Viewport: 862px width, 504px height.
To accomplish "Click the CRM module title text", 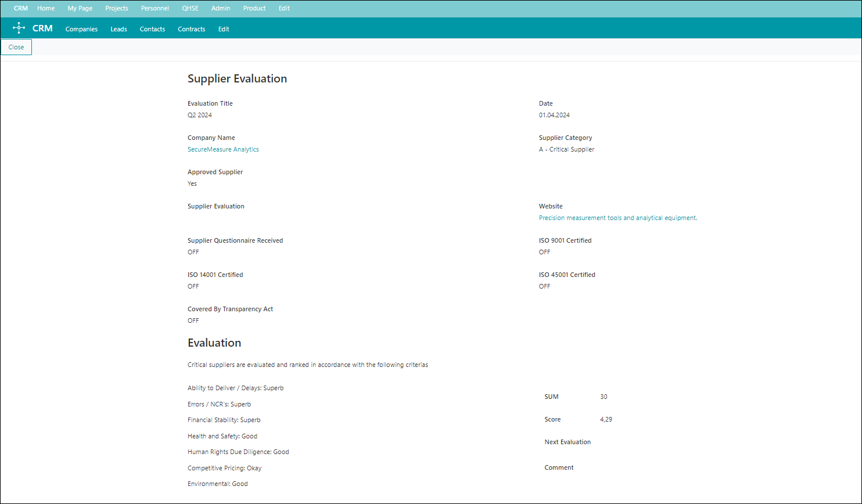I will (42, 28).
